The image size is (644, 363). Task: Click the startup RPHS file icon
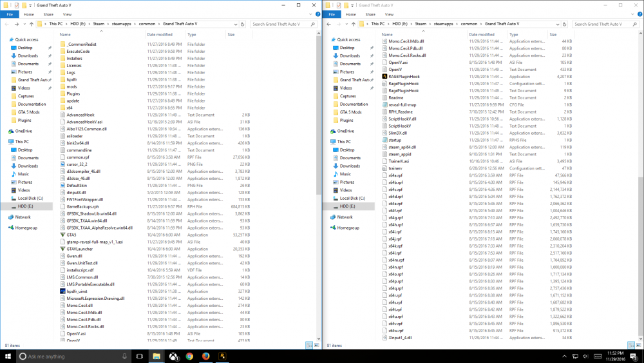(385, 140)
